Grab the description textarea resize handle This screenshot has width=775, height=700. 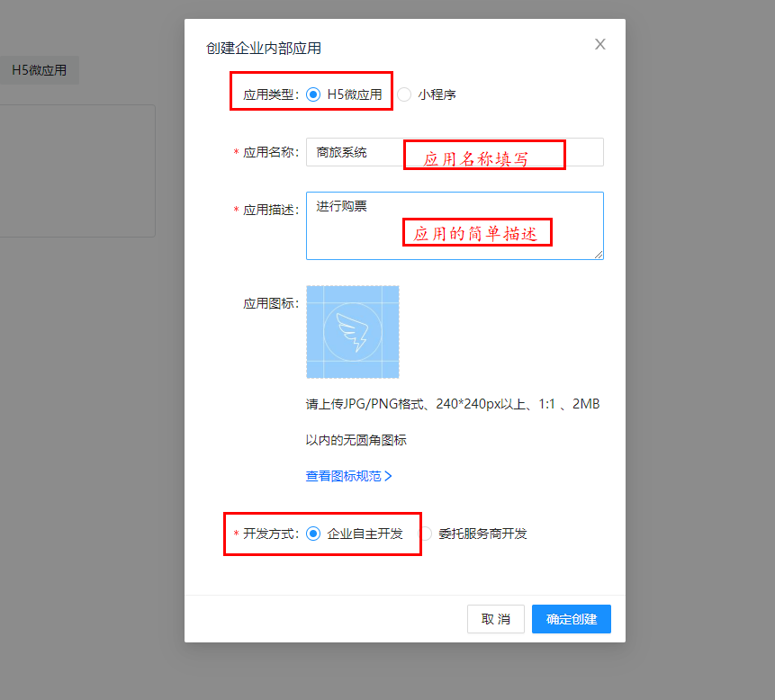pyautogui.click(x=599, y=255)
